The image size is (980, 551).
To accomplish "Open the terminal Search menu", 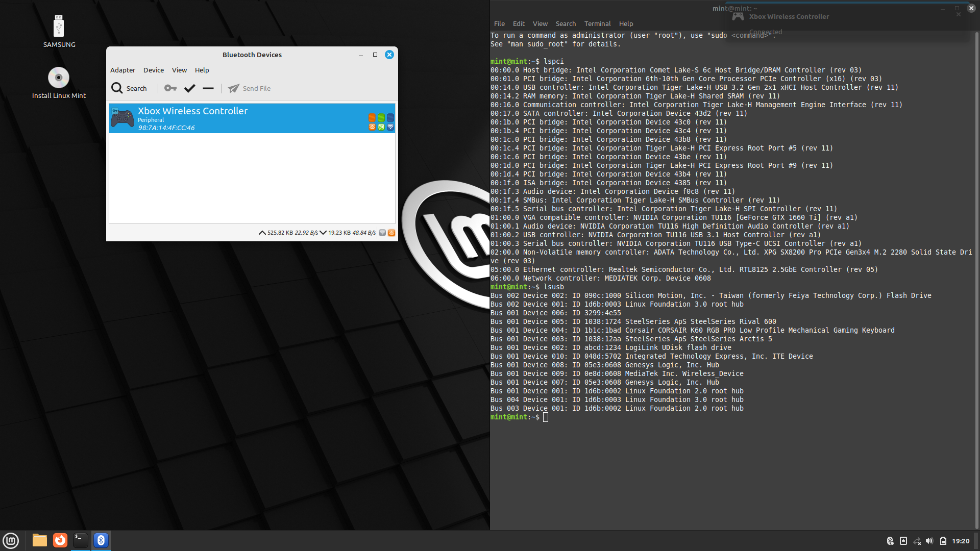I will (x=566, y=23).
